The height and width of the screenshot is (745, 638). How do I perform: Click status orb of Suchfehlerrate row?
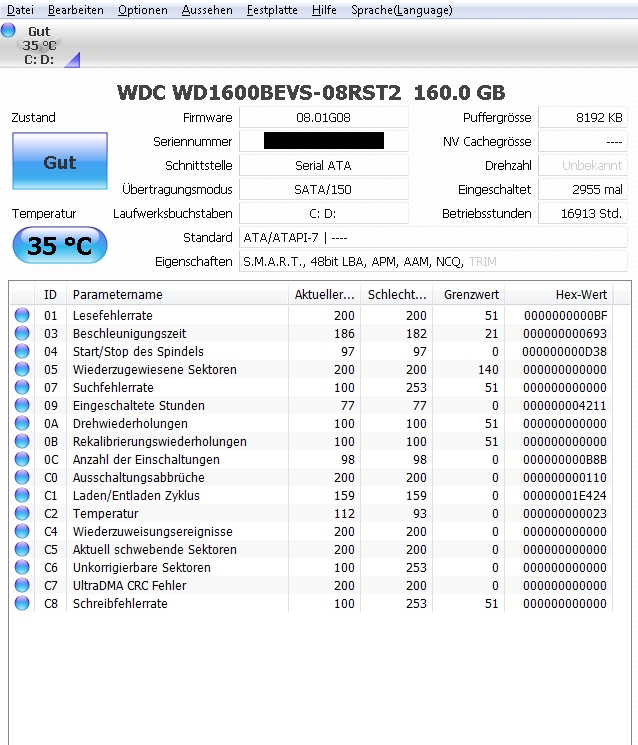click(22, 387)
